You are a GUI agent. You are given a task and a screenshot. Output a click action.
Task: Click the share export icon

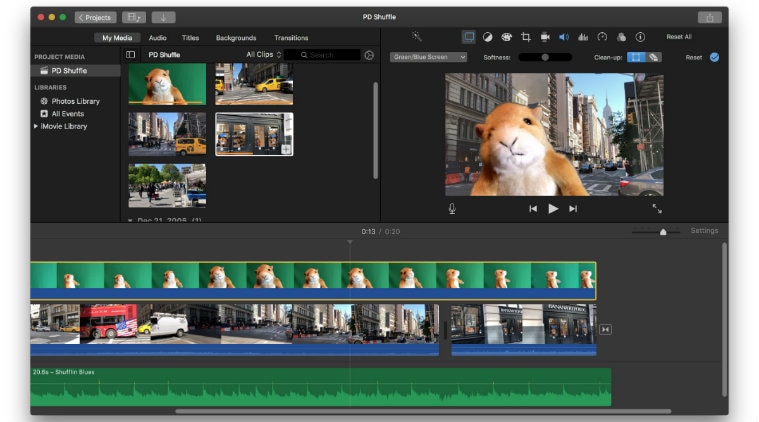click(x=710, y=17)
